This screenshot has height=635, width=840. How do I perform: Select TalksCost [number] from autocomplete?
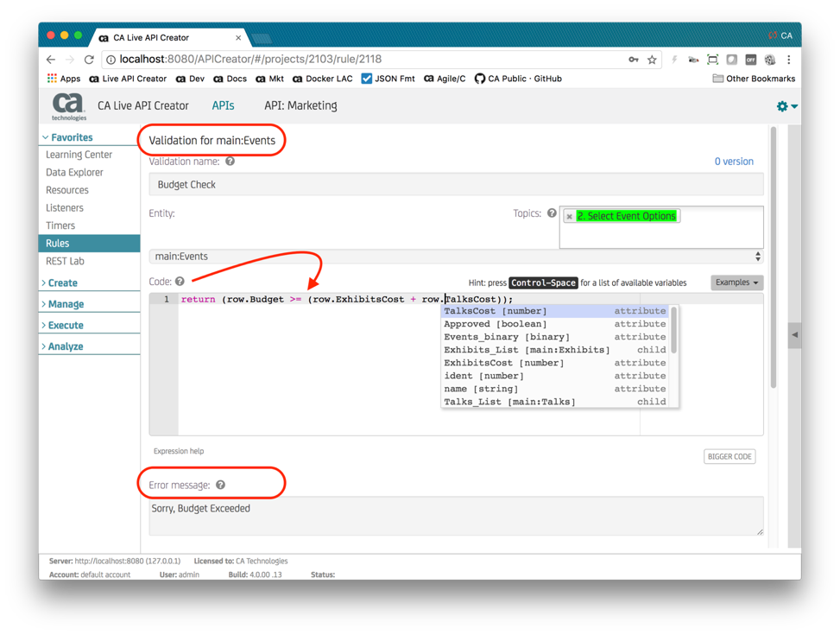(x=555, y=311)
